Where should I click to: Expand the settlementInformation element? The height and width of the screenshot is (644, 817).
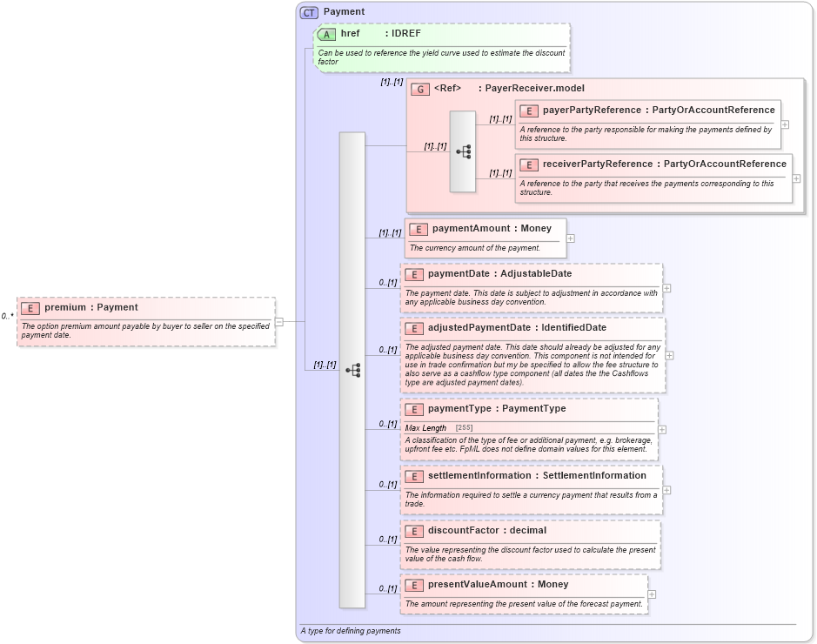click(666, 490)
